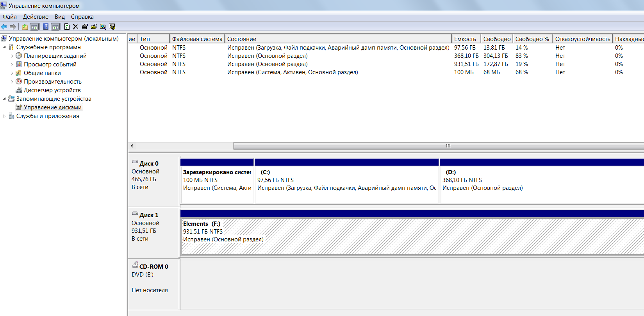Click the gray Forward arrow in toolbar

point(13,27)
